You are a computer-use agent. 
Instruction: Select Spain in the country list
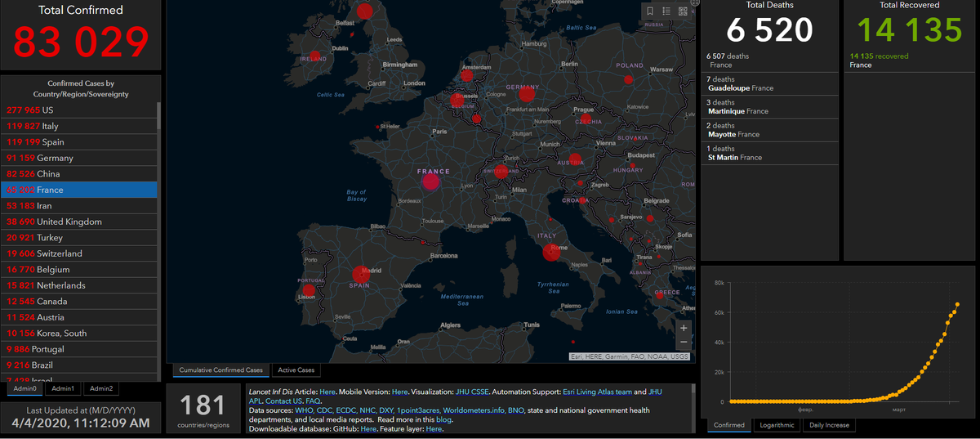(78, 142)
